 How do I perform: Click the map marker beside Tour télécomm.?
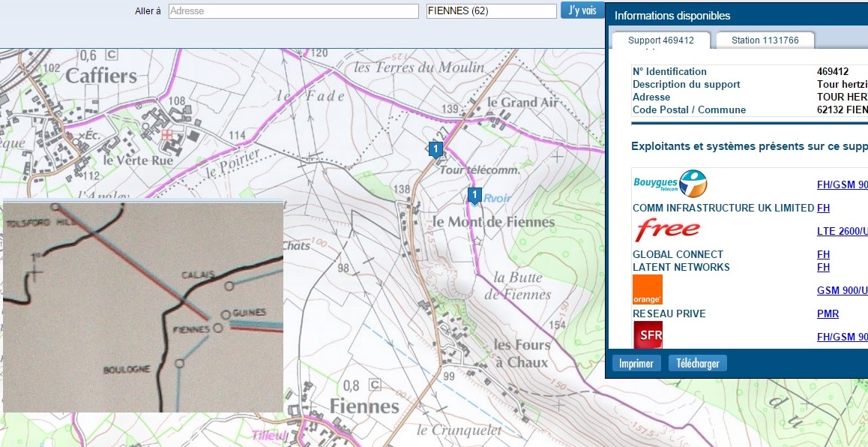click(435, 149)
